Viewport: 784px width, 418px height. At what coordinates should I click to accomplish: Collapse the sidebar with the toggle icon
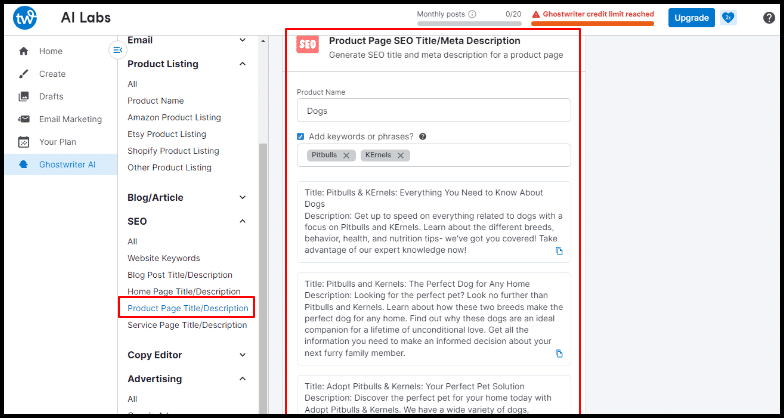coord(118,50)
